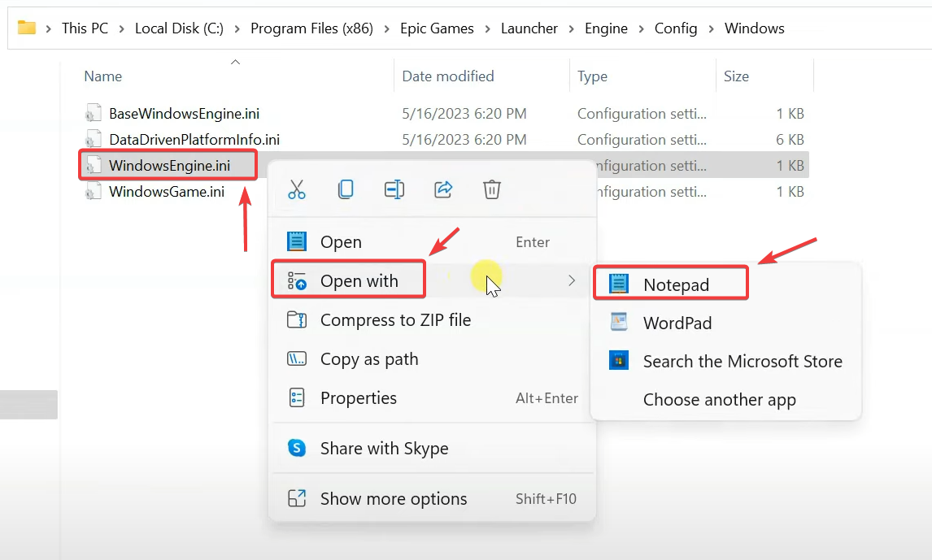Screen dimensions: 932x560
Task: Click the Cut scissors icon
Action: (297, 189)
